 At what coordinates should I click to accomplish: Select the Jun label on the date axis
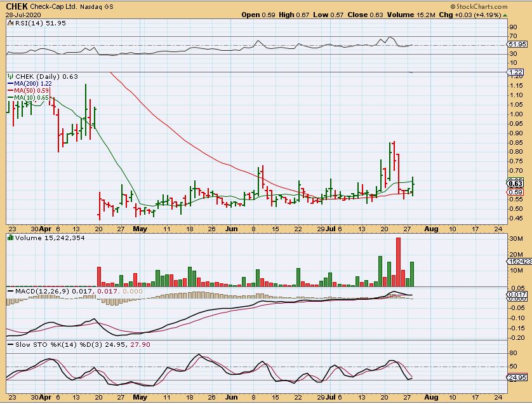[x=232, y=228]
